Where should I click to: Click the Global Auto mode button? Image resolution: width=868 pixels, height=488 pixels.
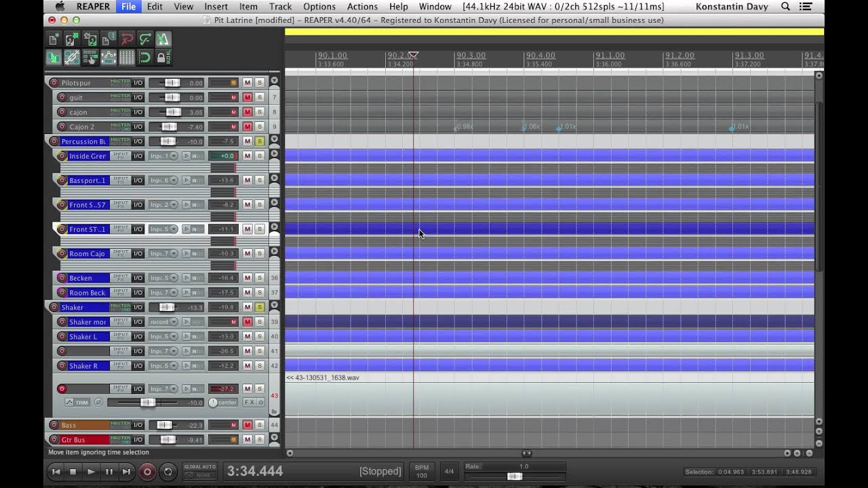click(199, 471)
